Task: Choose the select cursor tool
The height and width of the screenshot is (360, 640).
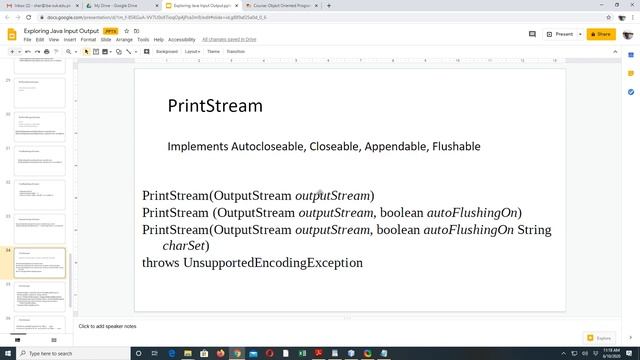Action: tap(86, 52)
